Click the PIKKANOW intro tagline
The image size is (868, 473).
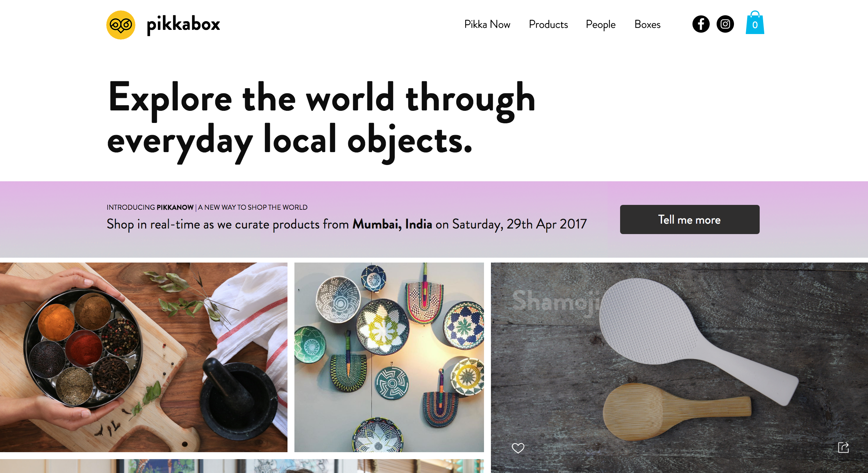tap(207, 207)
